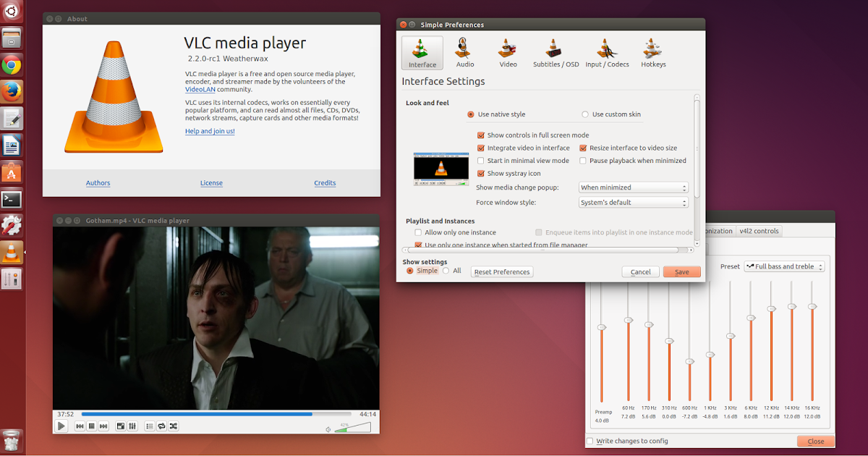868x456 pixels.
Task: Open Trash from launcher
Action: tap(12, 439)
